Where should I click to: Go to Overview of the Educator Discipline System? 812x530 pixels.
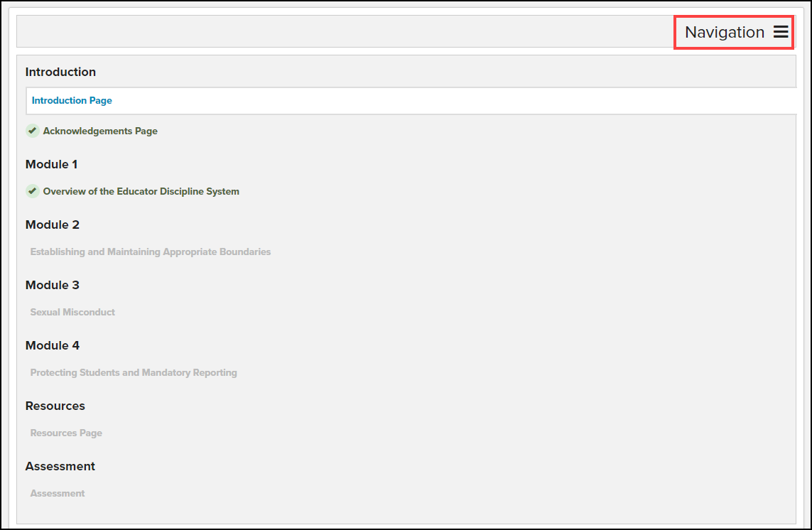[141, 191]
